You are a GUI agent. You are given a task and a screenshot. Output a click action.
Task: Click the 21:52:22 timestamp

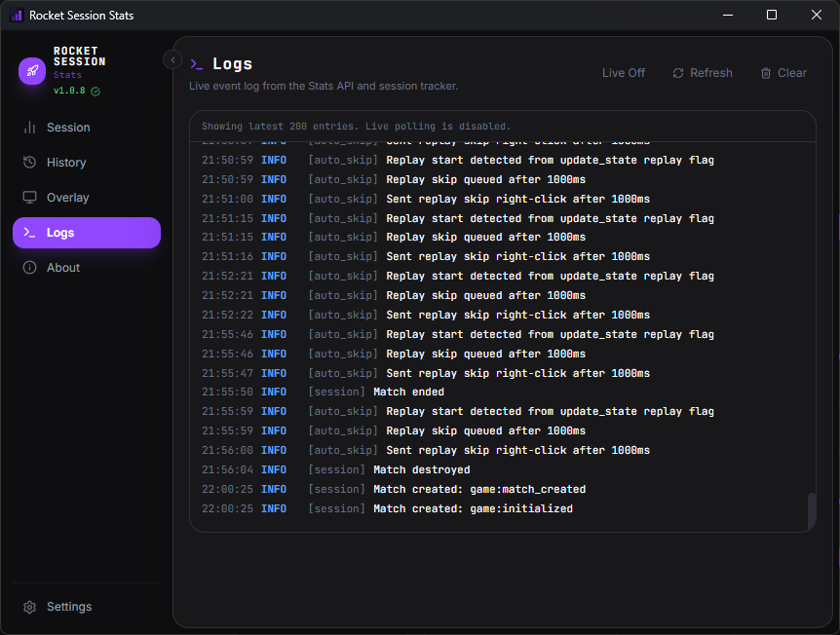coord(227,315)
